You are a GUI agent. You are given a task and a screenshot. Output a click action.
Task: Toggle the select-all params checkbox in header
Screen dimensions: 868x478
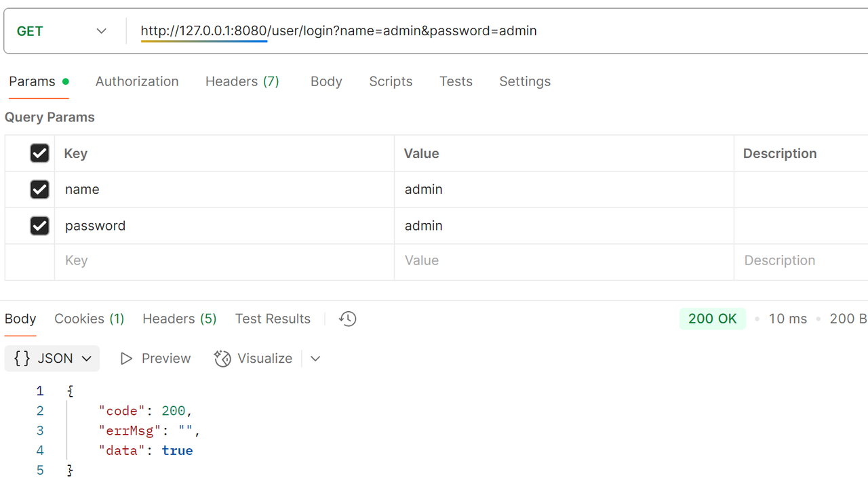tap(39, 153)
